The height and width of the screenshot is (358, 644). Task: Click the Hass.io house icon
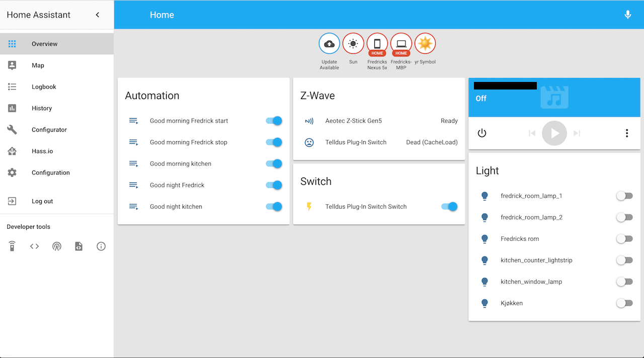pyautogui.click(x=12, y=151)
